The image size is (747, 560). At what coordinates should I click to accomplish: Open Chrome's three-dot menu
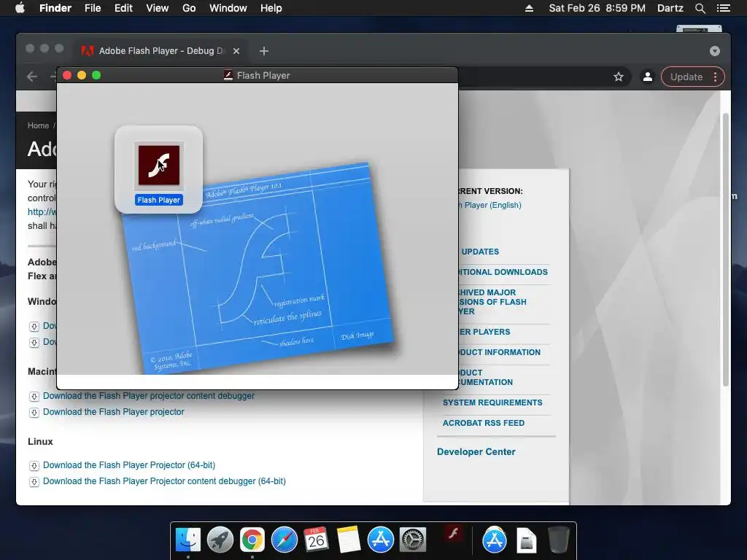click(715, 77)
